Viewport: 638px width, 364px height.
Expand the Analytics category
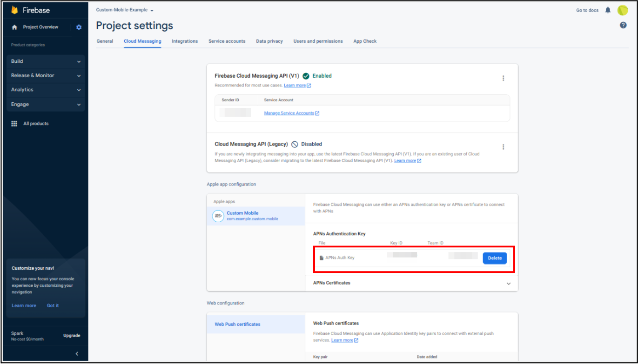point(46,90)
